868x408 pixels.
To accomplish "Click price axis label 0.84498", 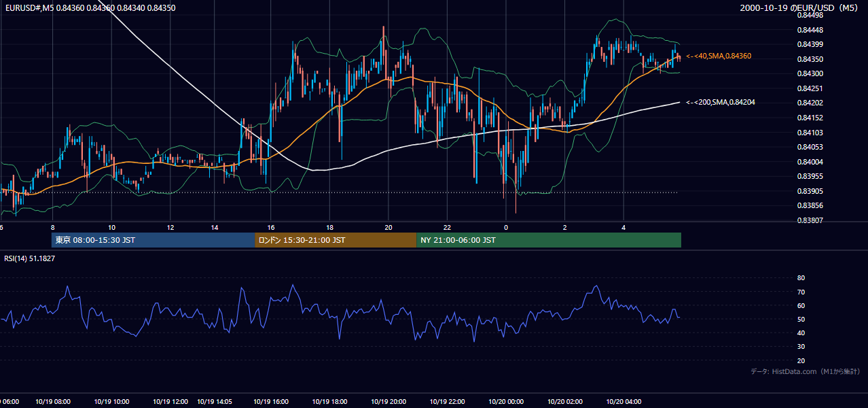I will click(x=809, y=15).
